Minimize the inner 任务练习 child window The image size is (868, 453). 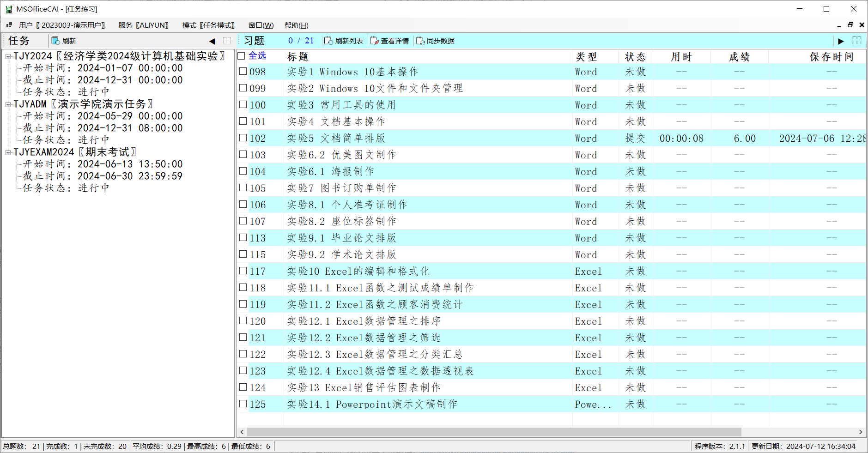839,25
